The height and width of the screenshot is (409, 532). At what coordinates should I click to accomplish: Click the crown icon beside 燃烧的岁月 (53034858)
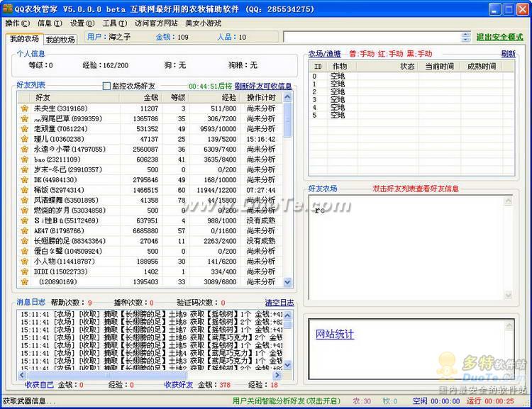[x=24, y=211]
